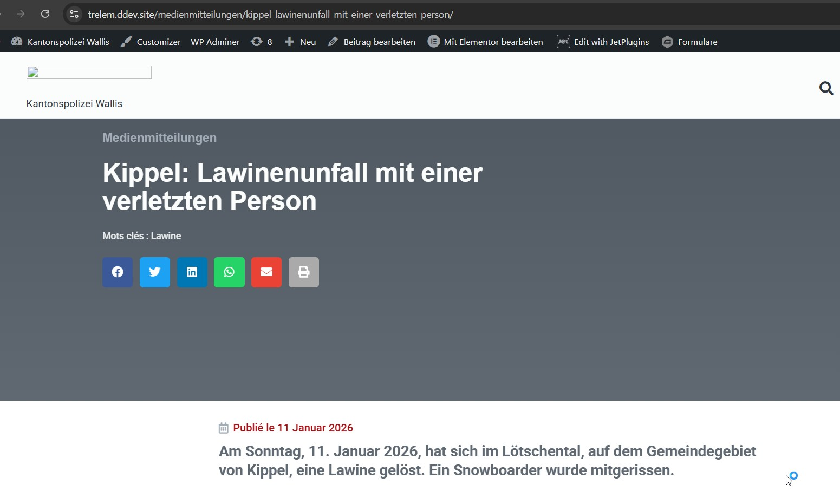Click Beitrag bearbeiten to edit post
840x504 pixels.
click(372, 42)
